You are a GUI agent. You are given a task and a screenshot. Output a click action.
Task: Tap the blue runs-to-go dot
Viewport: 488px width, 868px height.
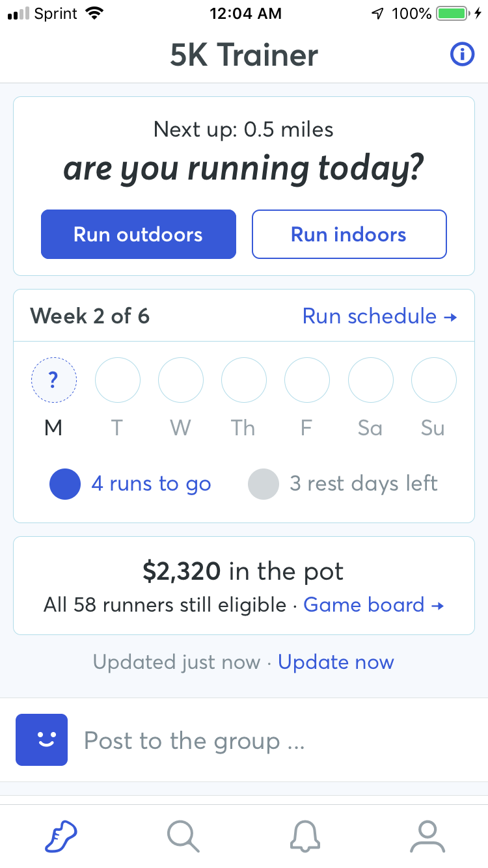pyautogui.click(x=65, y=484)
